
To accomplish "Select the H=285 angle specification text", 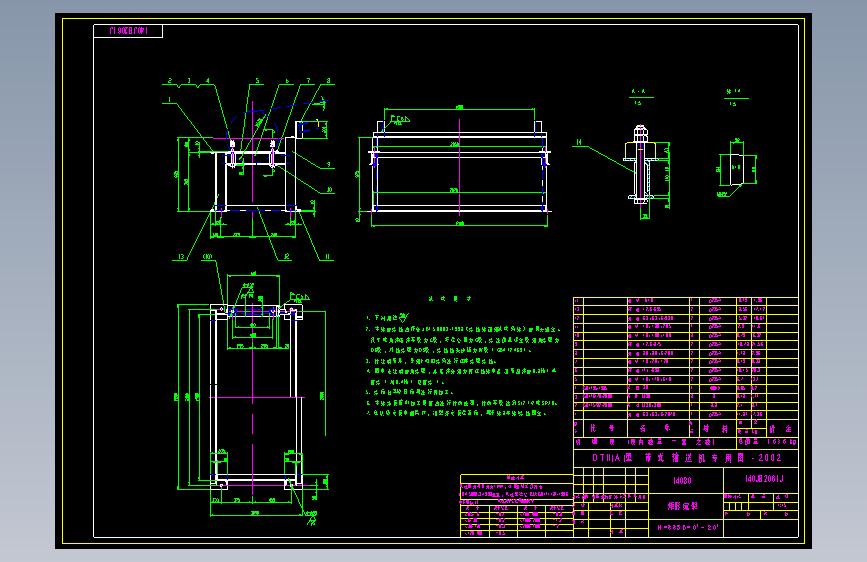I will tap(688, 528).
